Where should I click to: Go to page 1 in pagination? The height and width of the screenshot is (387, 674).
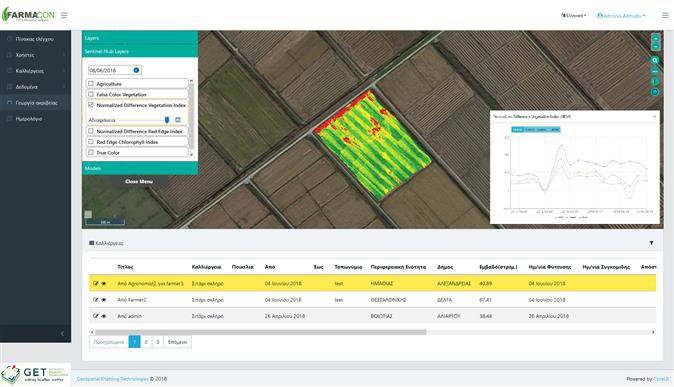pyautogui.click(x=135, y=342)
